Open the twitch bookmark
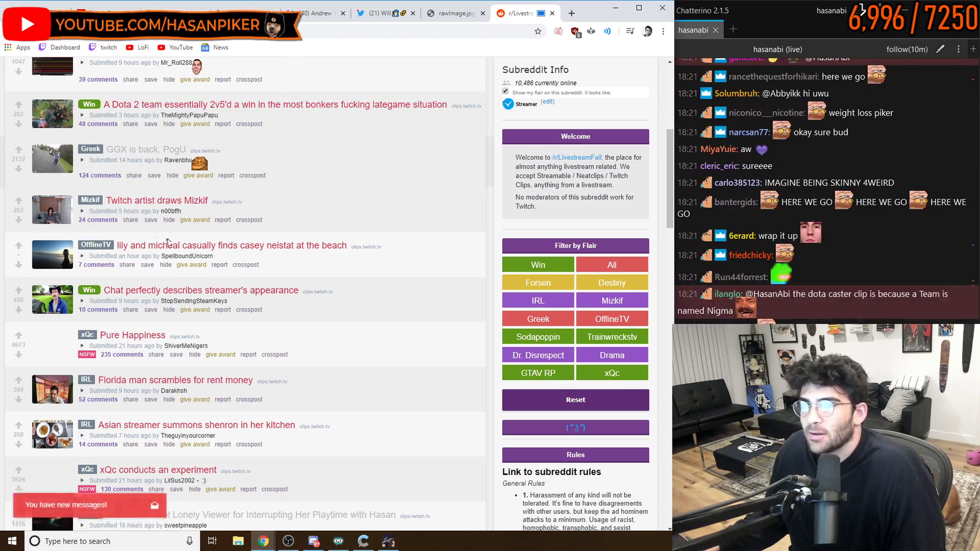 tap(103, 47)
